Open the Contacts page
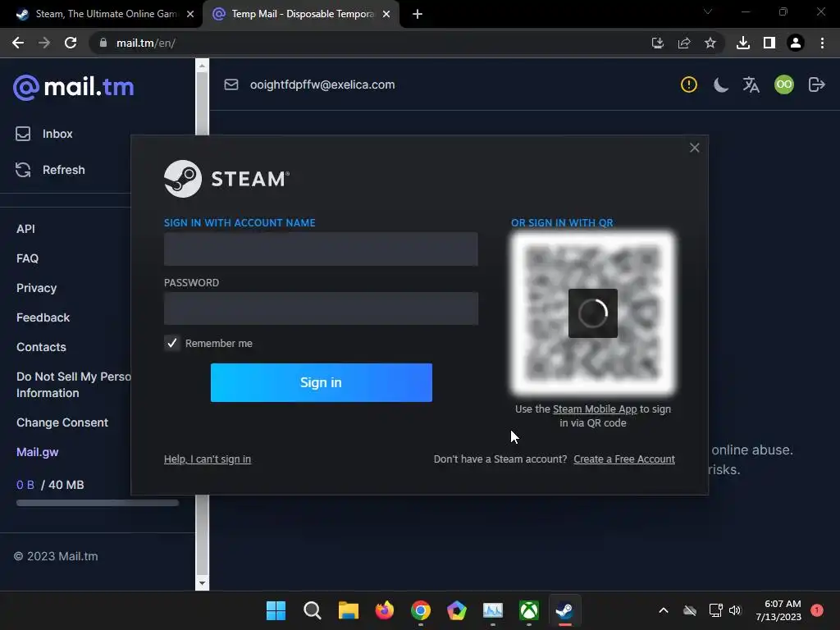Viewport: 840px width, 630px height. (41, 347)
